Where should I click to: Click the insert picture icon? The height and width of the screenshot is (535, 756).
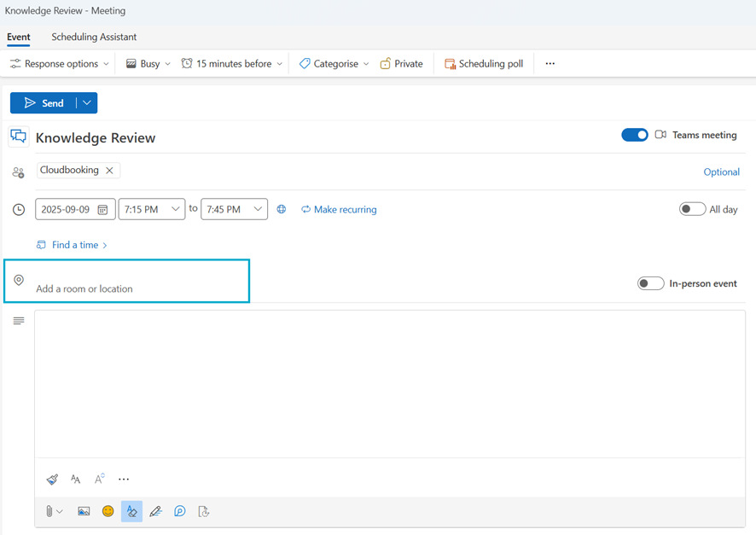coord(84,511)
